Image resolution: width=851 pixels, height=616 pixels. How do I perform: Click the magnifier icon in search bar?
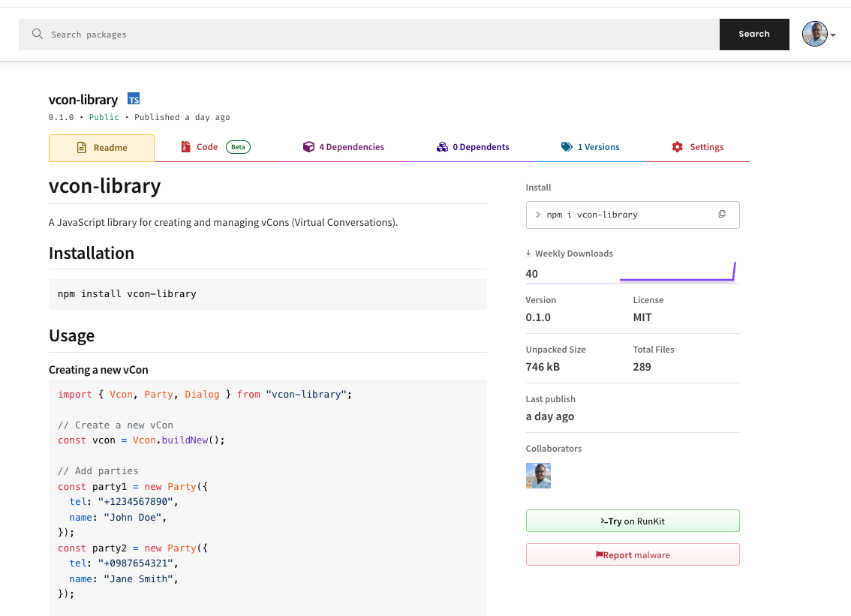click(38, 35)
